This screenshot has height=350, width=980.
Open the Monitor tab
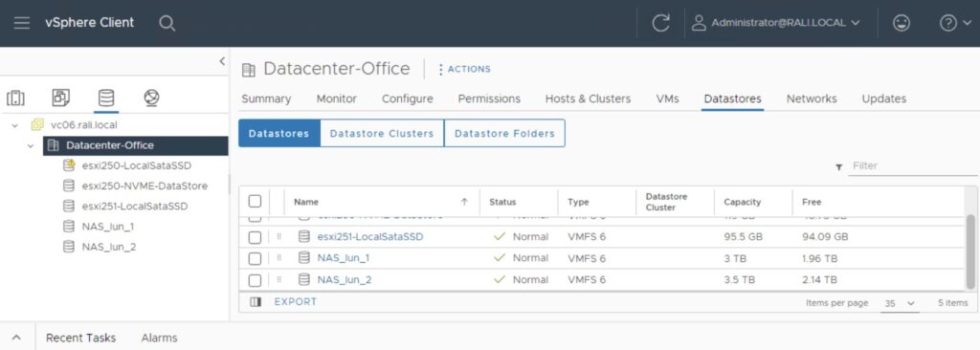pos(336,98)
